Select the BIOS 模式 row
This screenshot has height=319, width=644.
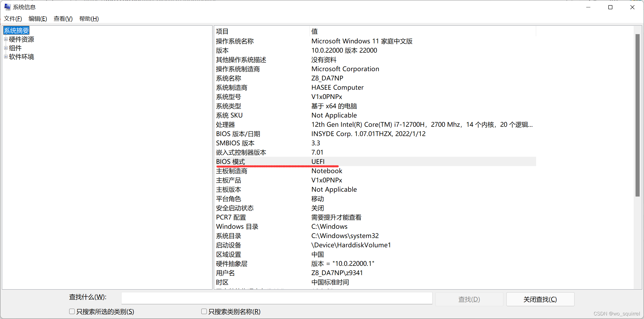coord(231,161)
